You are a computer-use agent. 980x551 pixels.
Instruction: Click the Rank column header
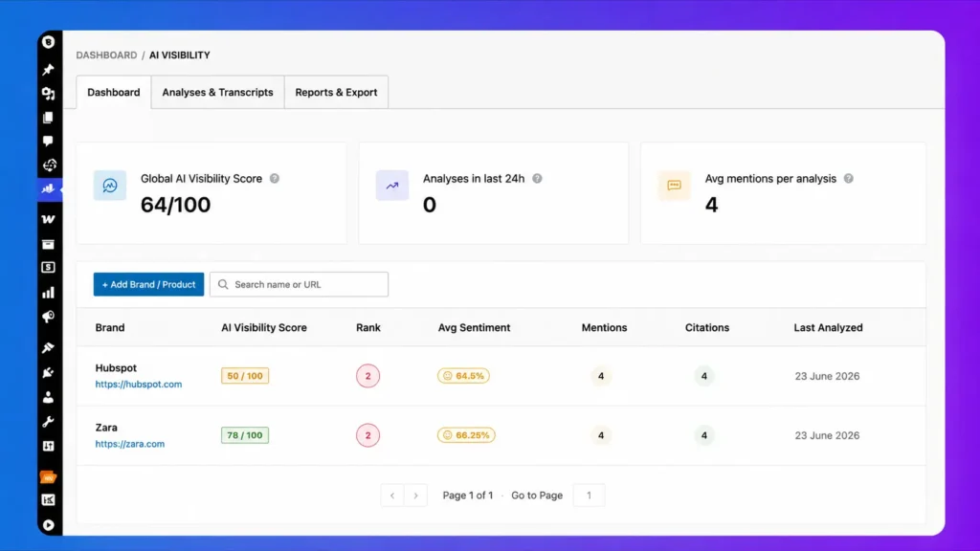368,327
